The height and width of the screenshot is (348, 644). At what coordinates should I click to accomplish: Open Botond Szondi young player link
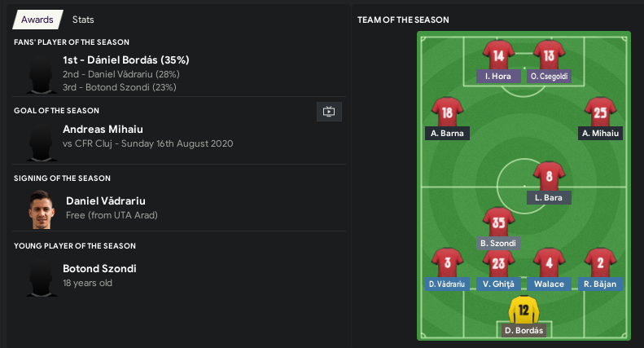coord(99,268)
